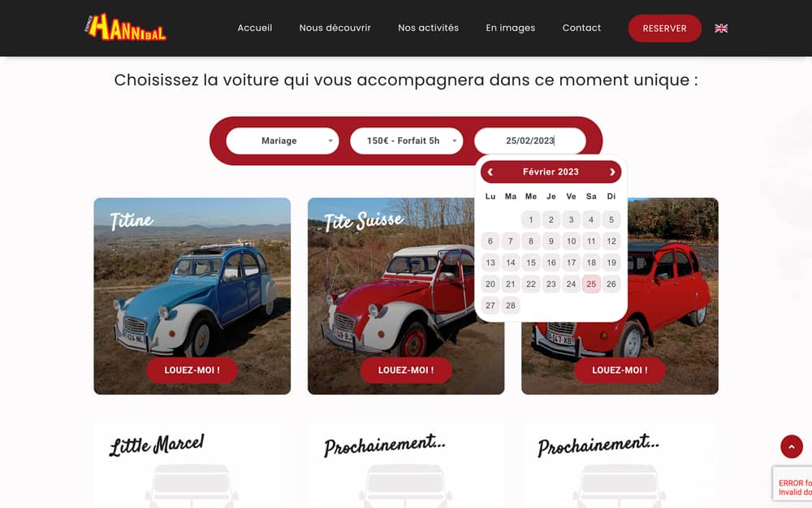Click the date field showing 25/02/2023

pyautogui.click(x=529, y=141)
